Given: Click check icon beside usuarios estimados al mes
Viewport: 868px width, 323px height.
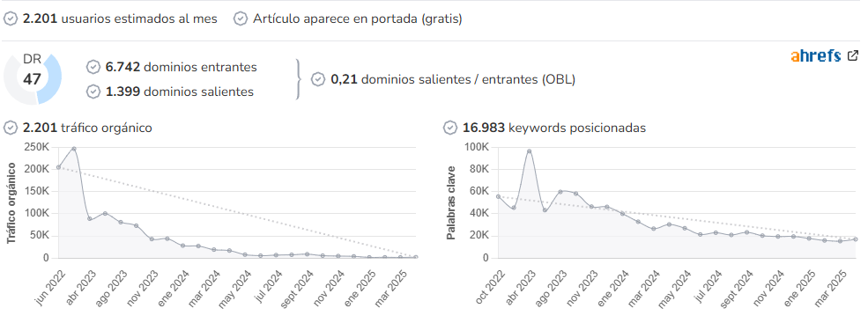Looking at the screenshot, I should (x=11, y=18).
